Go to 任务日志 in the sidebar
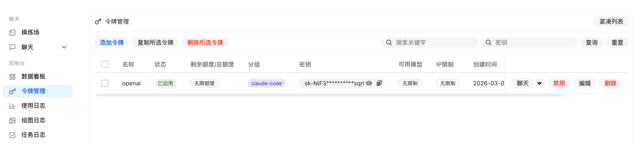The image size is (644, 145). (33, 135)
